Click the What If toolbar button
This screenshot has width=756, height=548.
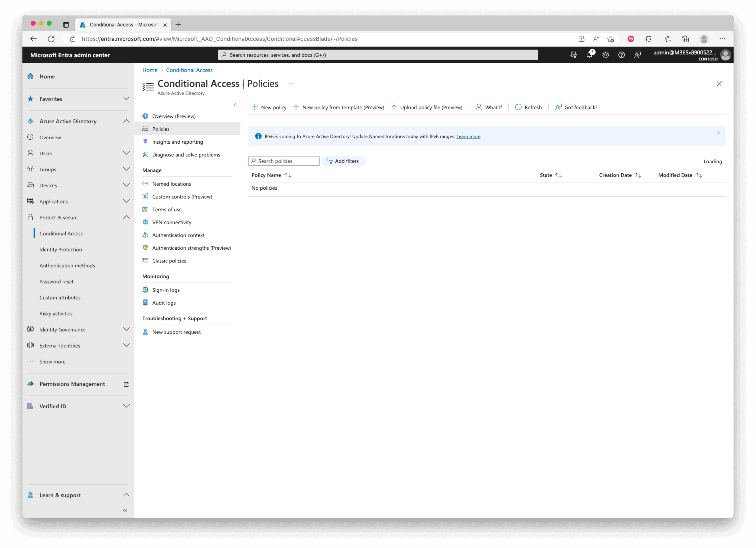tap(489, 107)
